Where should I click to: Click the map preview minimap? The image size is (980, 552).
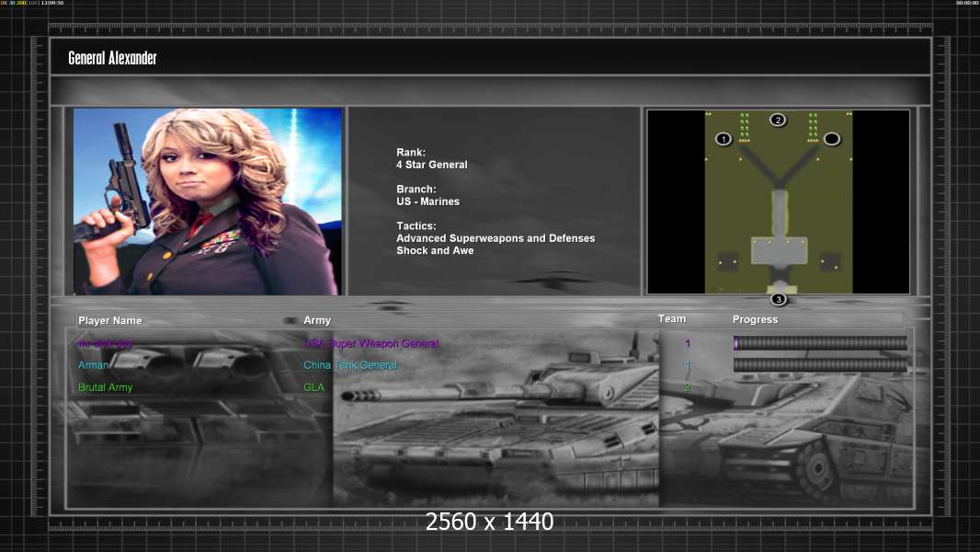click(778, 201)
